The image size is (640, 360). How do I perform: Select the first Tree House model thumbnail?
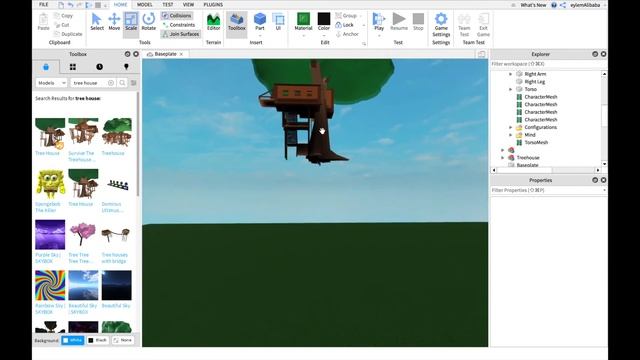(50, 133)
